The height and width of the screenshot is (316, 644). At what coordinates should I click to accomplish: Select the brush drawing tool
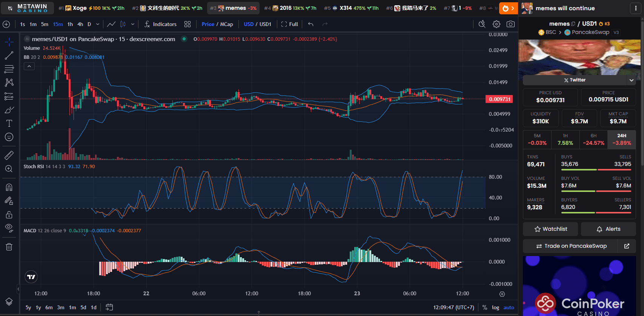tap(9, 110)
